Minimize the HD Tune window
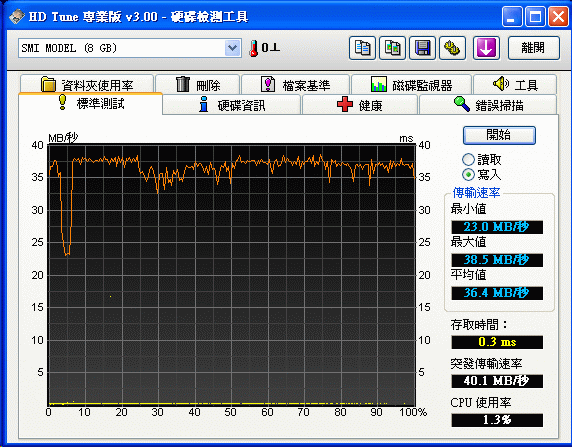The width and height of the screenshot is (572, 447). [x=512, y=17]
